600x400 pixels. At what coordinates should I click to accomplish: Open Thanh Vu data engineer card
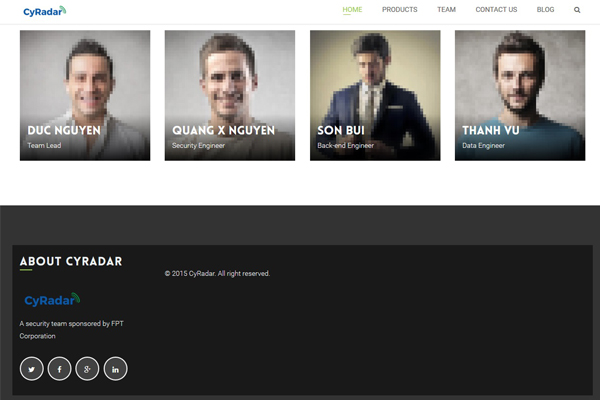(x=520, y=95)
